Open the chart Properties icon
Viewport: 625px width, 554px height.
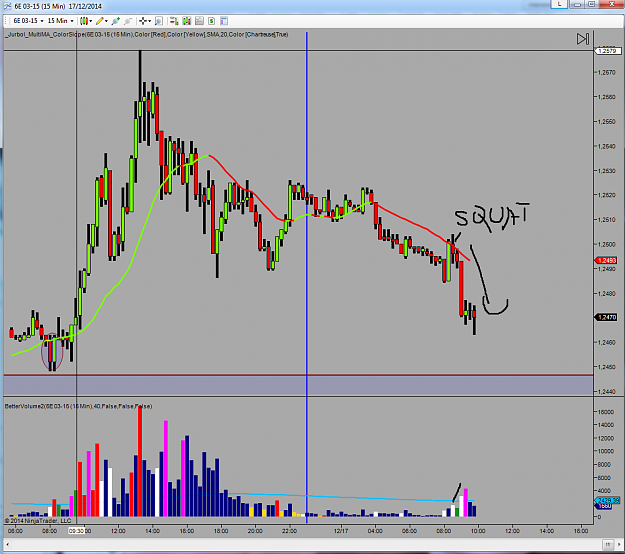point(224,21)
